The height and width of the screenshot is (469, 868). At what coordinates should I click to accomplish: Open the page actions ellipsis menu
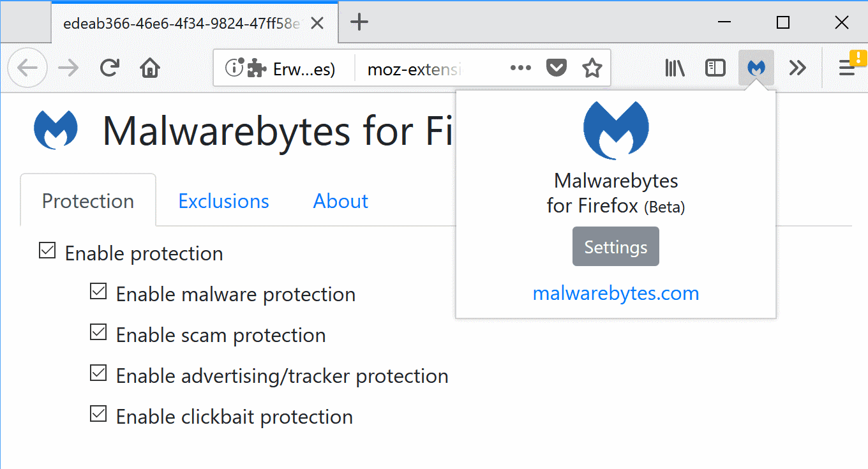click(520, 67)
